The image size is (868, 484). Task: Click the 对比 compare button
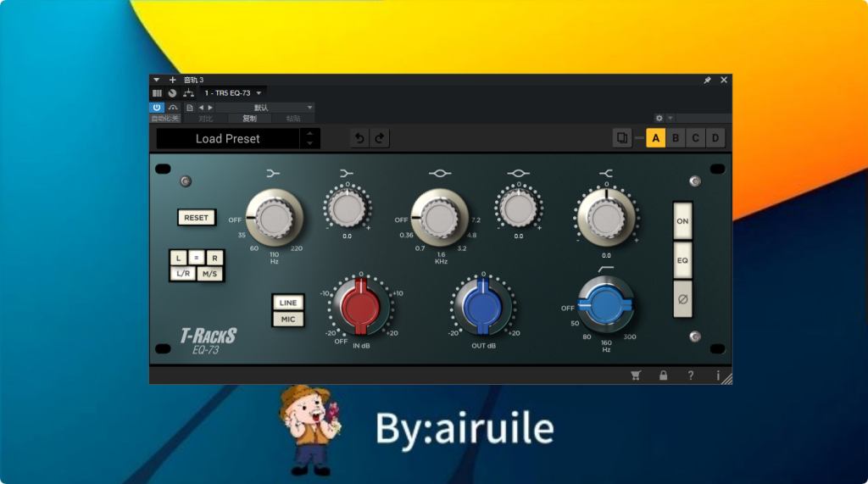pos(205,119)
